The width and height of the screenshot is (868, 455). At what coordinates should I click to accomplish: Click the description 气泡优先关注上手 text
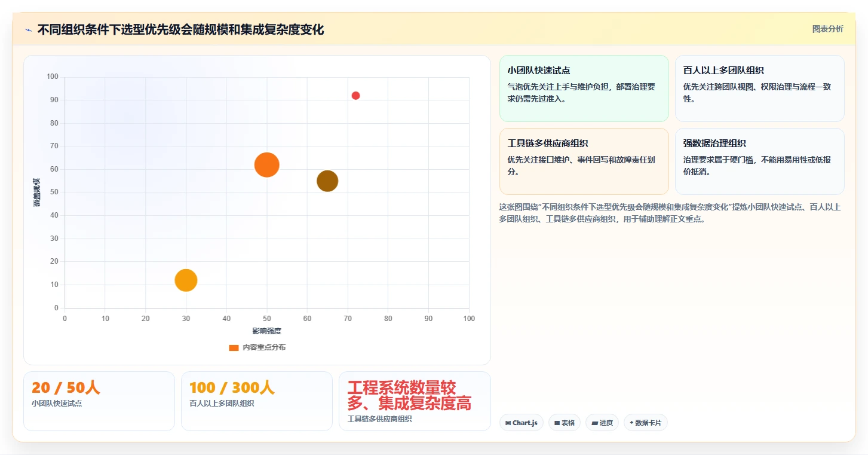click(581, 93)
